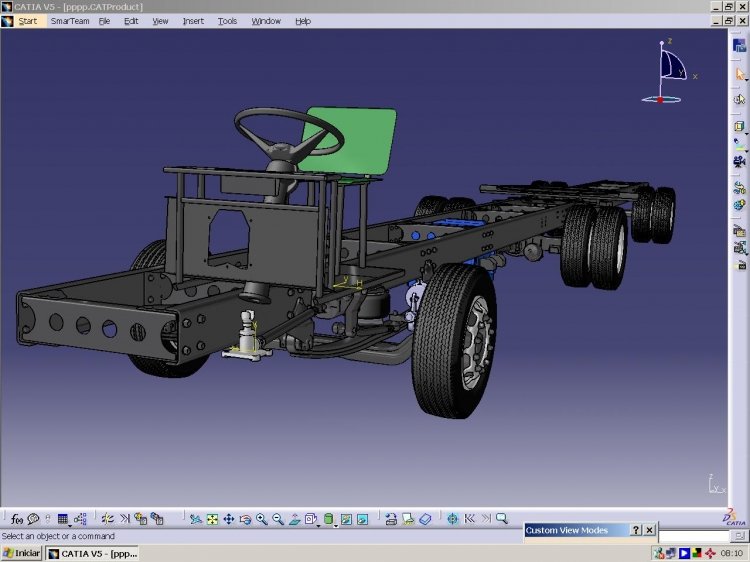Click the greyed double-right-arrow next icon
750x562 pixels.
[x=486, y=518]
